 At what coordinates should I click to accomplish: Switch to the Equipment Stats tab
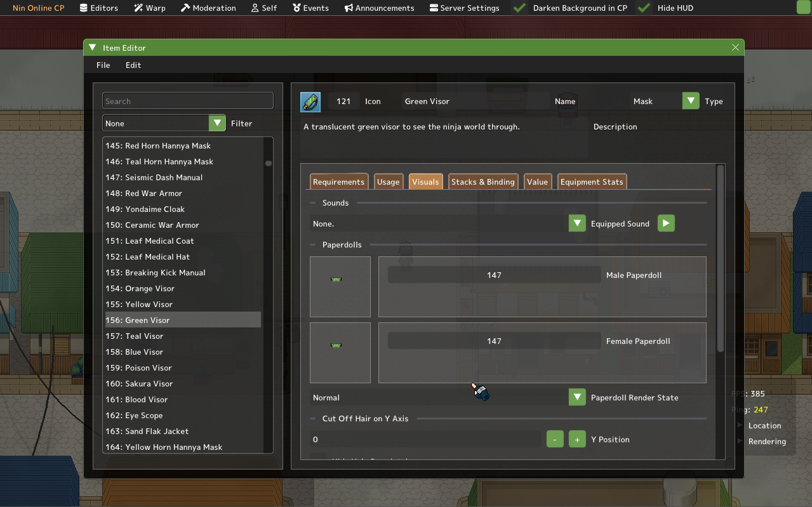pos(592,182)
